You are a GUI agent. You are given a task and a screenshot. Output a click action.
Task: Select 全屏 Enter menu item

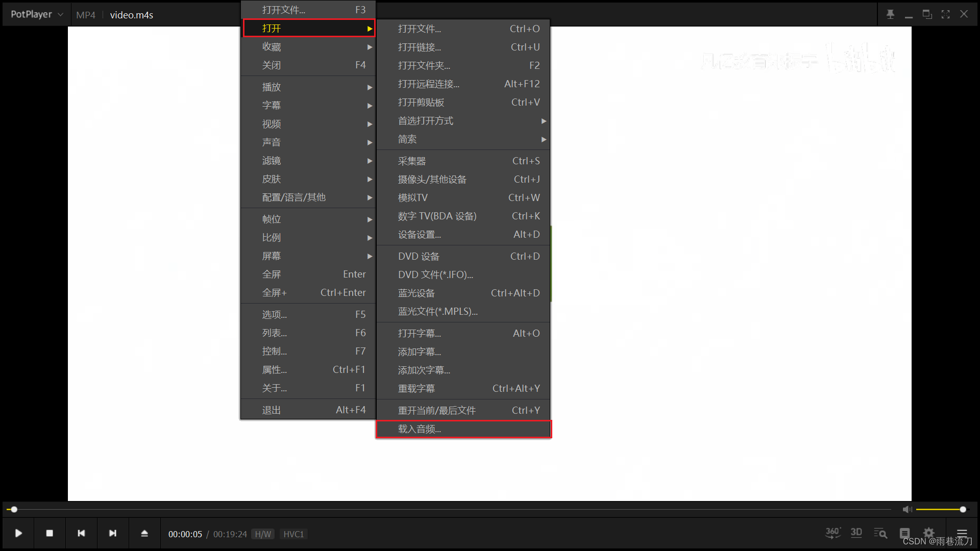pos(309,274)
